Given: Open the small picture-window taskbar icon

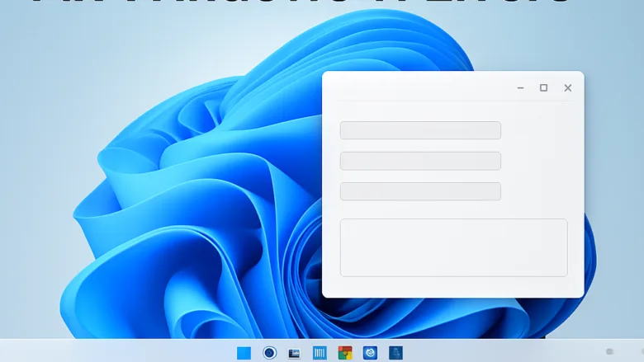Looking at the screenshot, I should click(294, 354).
